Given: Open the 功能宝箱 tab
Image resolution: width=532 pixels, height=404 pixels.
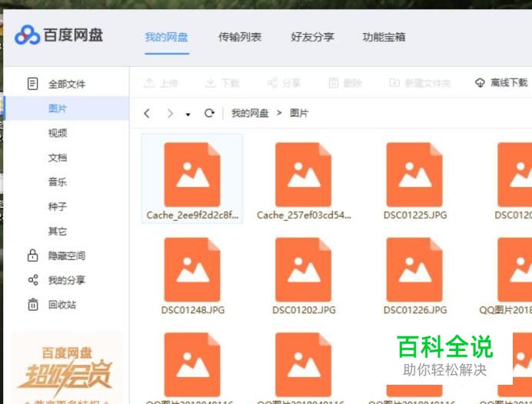Looking at the screenshot, I should pyautogui.click(x=384, y=37).
